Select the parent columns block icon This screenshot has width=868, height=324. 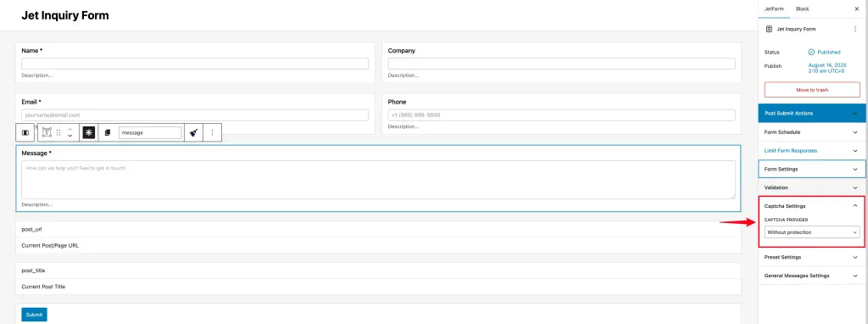tap(25, 133)
